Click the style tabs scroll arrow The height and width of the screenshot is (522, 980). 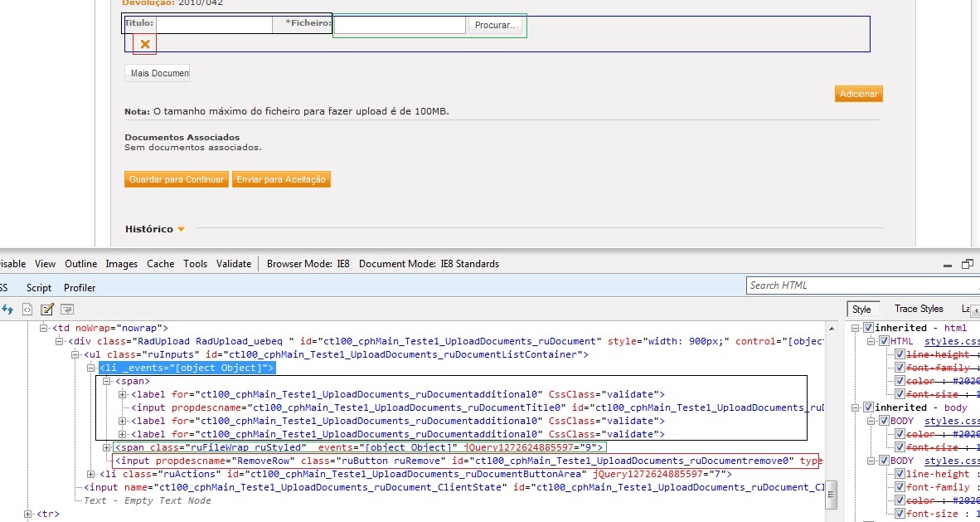pos(975,310)
